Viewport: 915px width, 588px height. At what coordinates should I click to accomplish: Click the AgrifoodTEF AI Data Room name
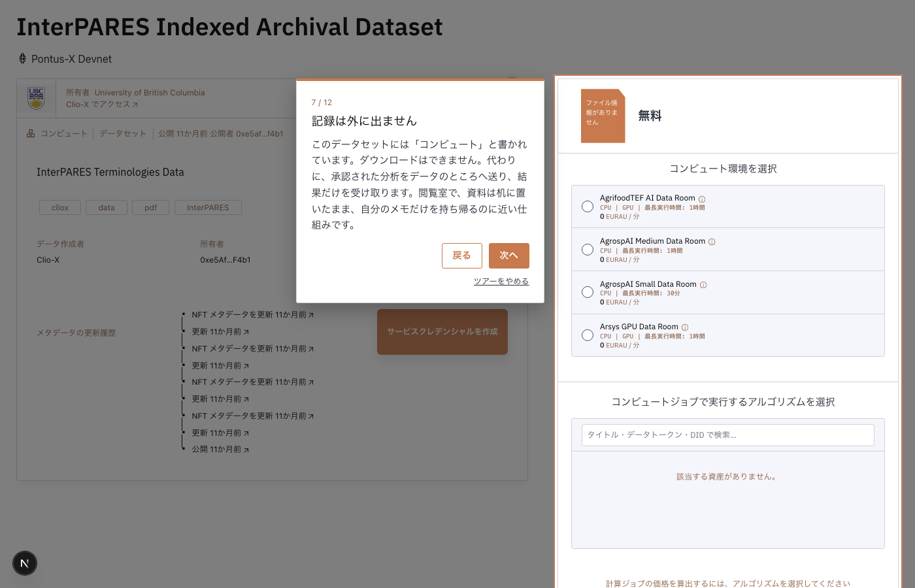click(648, 198)
